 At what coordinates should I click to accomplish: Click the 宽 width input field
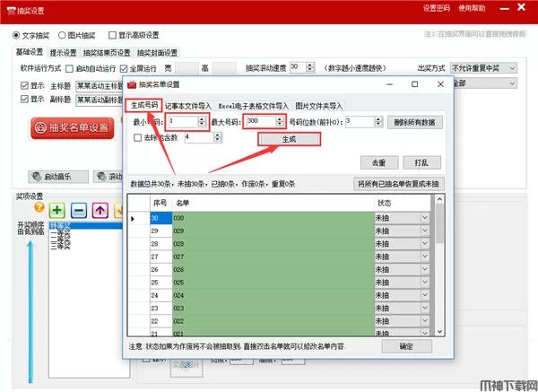[187, 68]
